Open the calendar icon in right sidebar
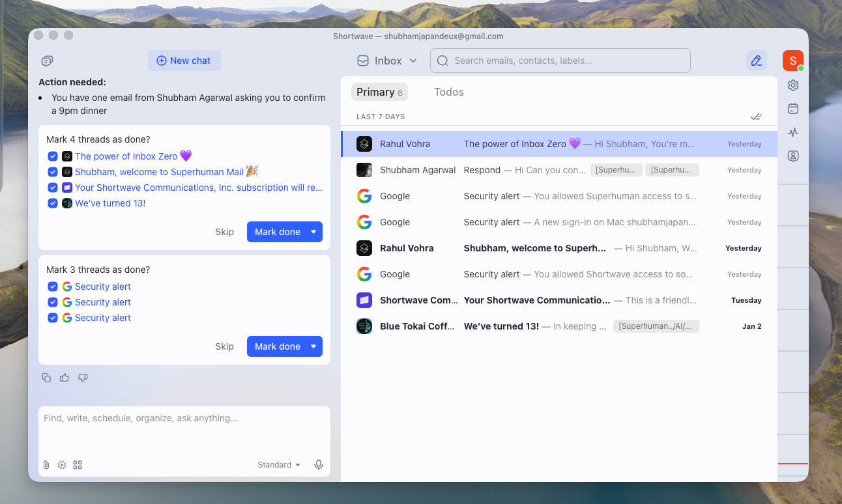The height and width of the screenshot is (504, 842). 792,108
